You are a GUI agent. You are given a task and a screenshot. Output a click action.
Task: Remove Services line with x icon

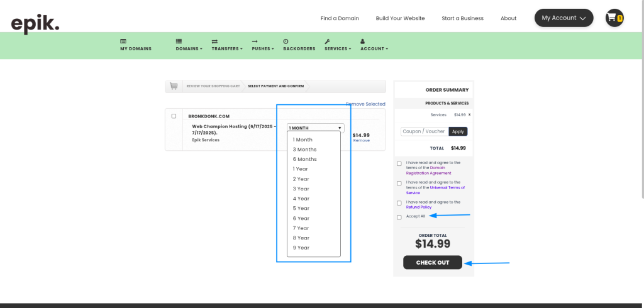469,115
